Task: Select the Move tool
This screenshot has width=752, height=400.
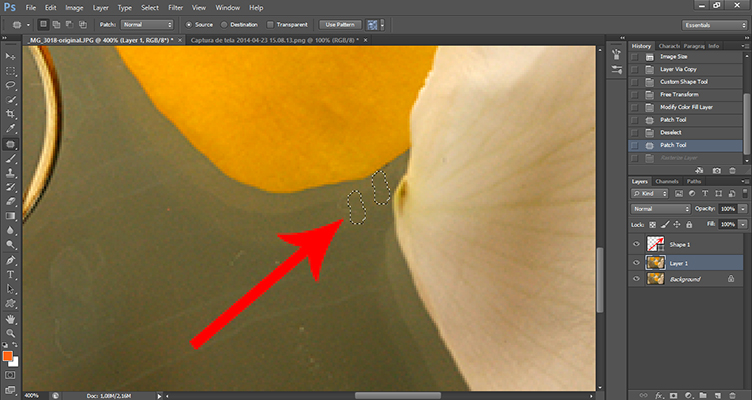Action: [11, 57]
